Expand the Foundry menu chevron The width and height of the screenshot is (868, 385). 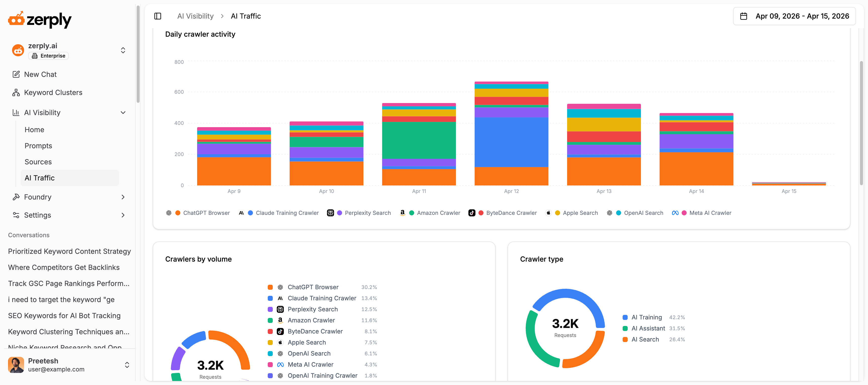pyautogui.click(x=123, y=197)
